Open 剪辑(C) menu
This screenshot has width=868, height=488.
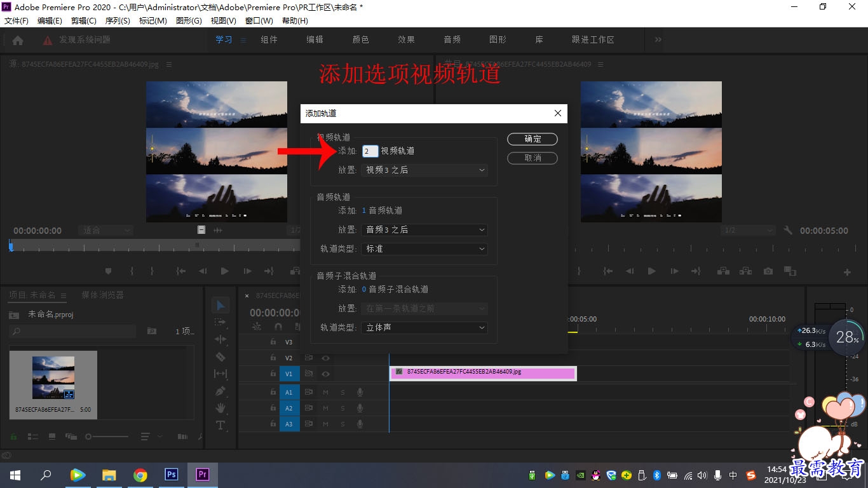[x=84, y=20]
